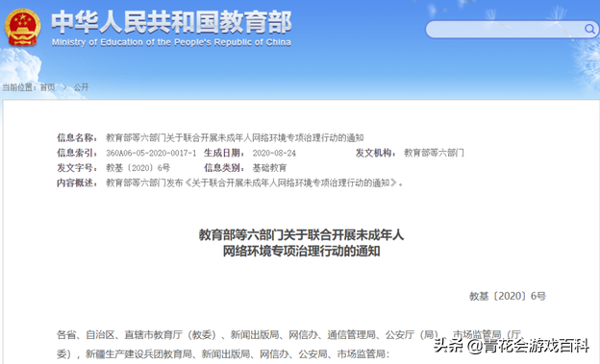The image size is (600, 364).
Task: Select index number 360A06-05-2020-0017-1
Action: 151,153
